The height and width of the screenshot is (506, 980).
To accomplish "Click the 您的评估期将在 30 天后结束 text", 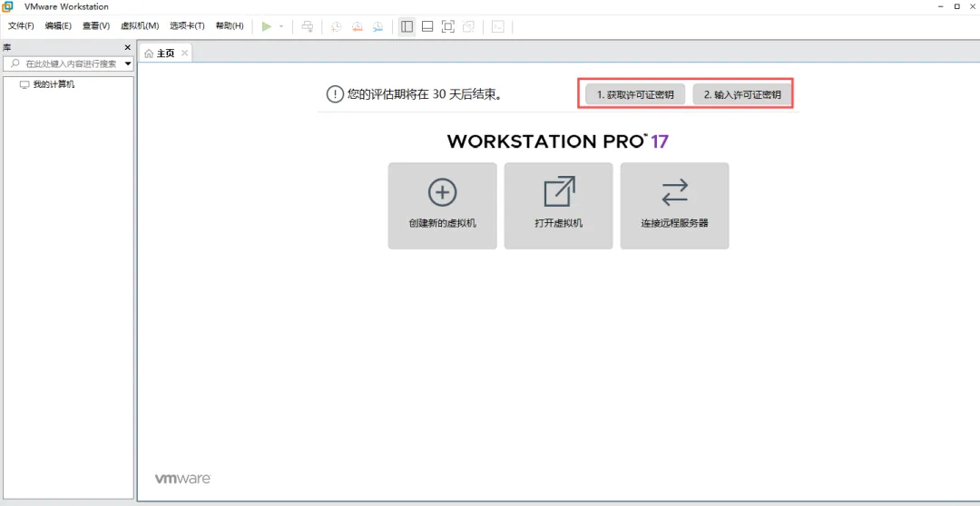I will point(425,95).
